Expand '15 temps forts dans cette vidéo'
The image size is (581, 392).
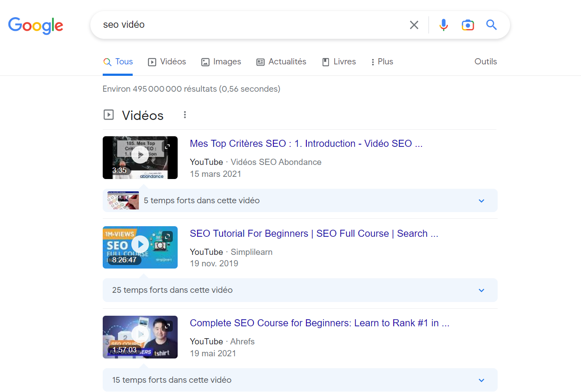pyautogui.click(x=300, y=380)
